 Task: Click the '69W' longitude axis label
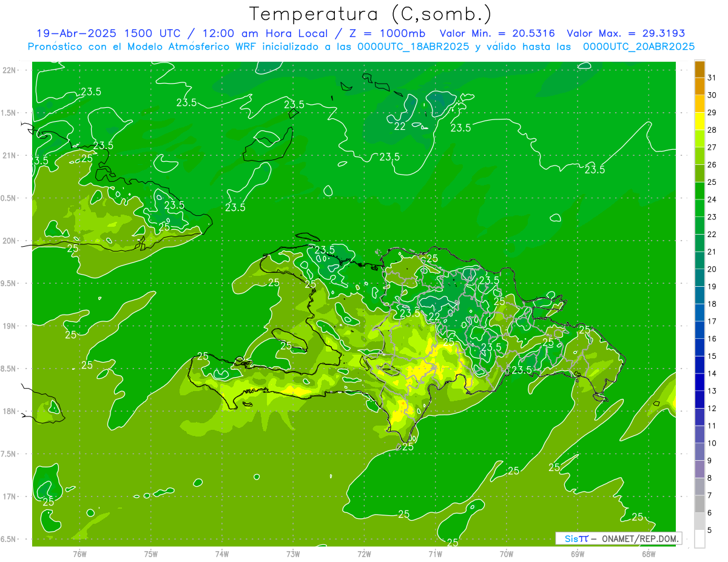tap(578, 554)
